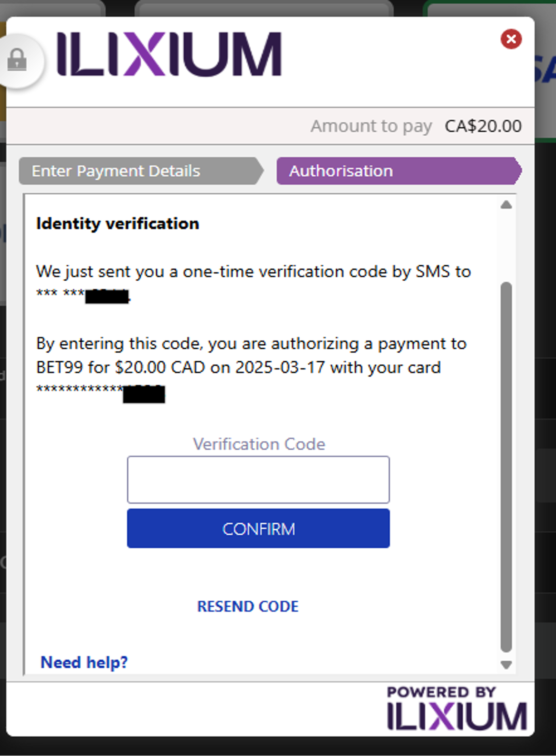Click the padlock security icon
The image size is (556, 756).
[17, 61]
